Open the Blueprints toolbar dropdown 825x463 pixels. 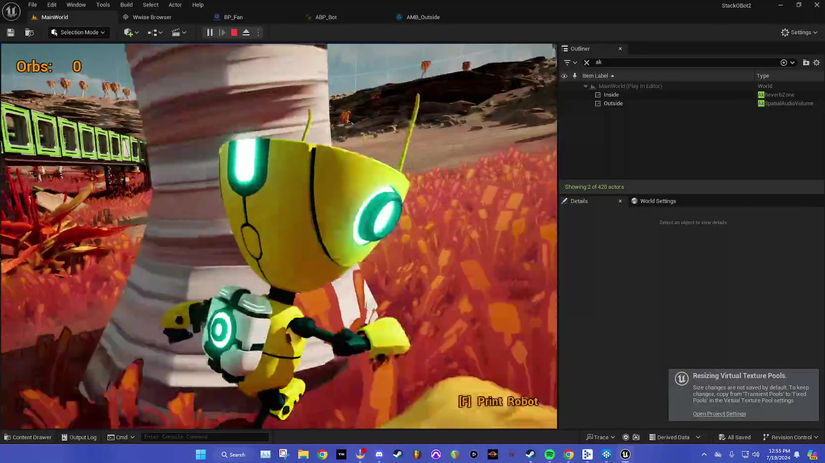coord(155,33)
